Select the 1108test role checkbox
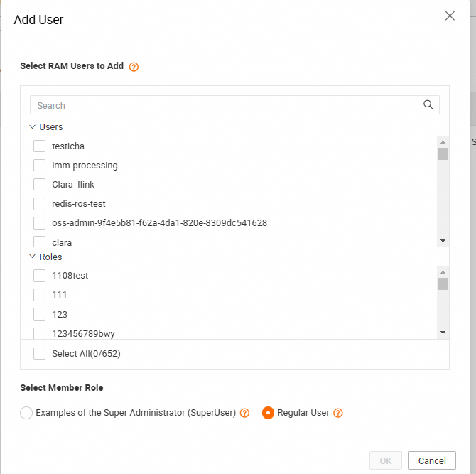Image resolution: width=476 pixels, height=474 pixels. pyautogui.click(x=40, y=276)
